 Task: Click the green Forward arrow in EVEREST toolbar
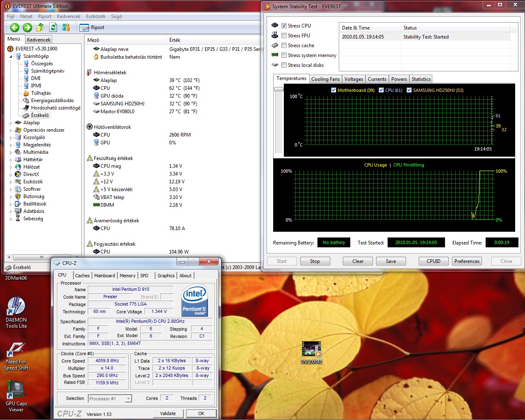click(27, 27)
